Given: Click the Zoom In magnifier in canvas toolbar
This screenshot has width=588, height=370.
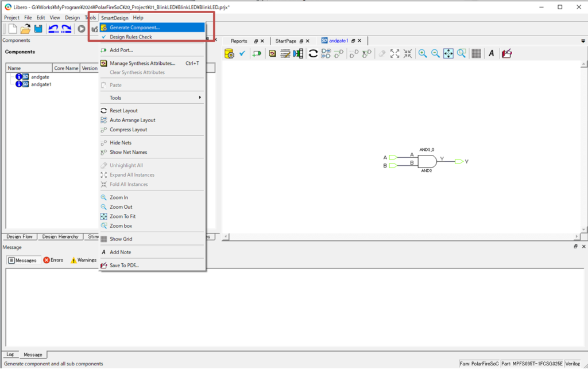Looking at the screenshot, I should (423, 53).
